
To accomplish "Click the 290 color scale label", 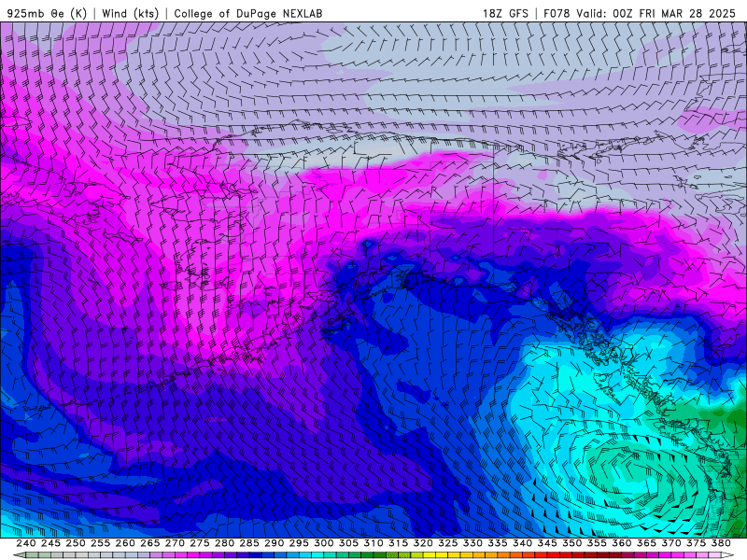I will tap(274, 543).
